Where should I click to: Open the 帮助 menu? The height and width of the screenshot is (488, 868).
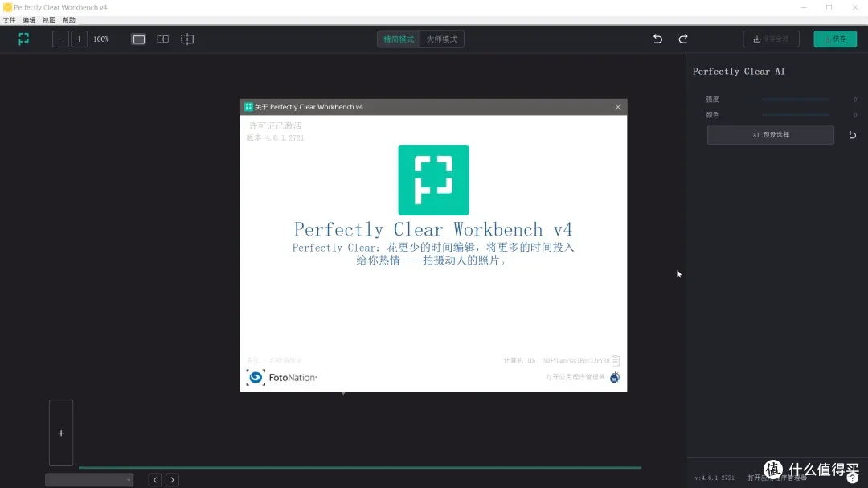68,20
